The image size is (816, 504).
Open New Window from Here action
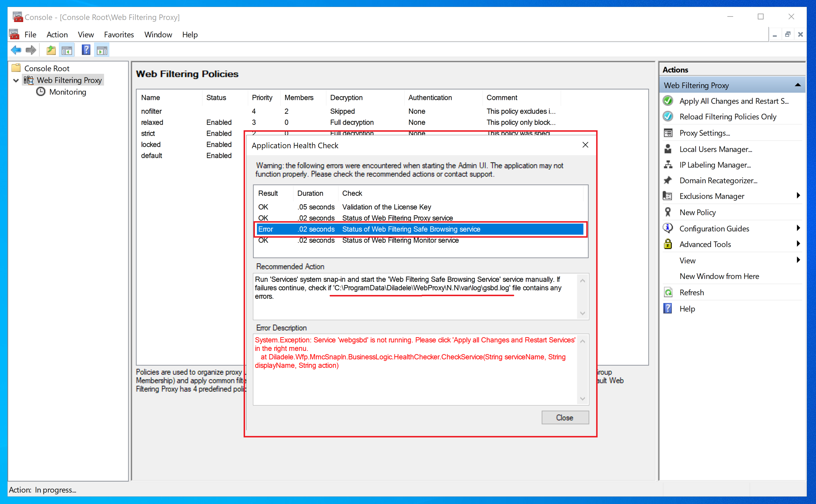[x=719, y=276]
